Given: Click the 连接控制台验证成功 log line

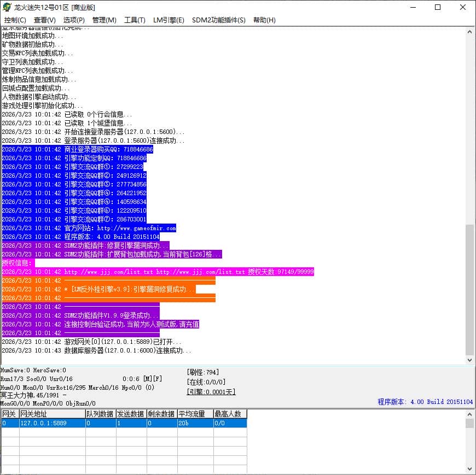Looking at the screenshot, I should click(x=101, y=324).
